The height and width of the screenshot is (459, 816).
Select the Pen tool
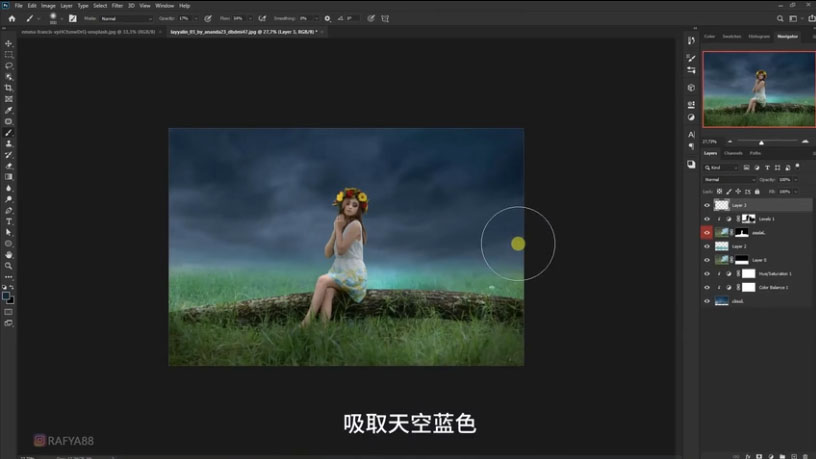[9, 211]
